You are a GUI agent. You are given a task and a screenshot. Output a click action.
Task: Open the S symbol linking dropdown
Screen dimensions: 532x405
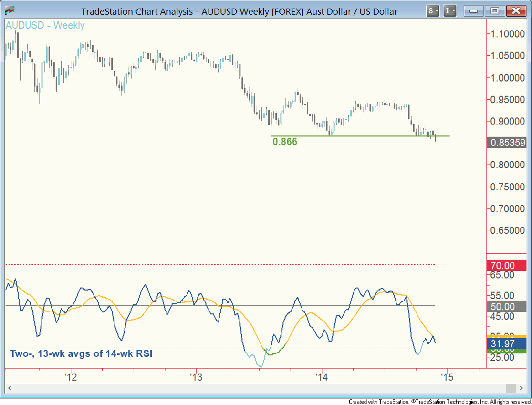pos(433,11)
